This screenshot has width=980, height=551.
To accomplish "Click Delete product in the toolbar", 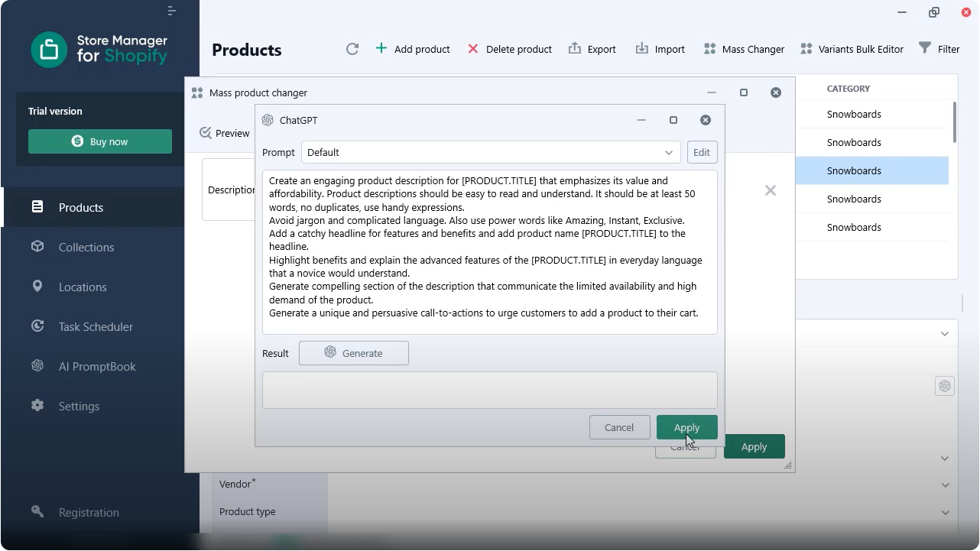I will 510,49.
